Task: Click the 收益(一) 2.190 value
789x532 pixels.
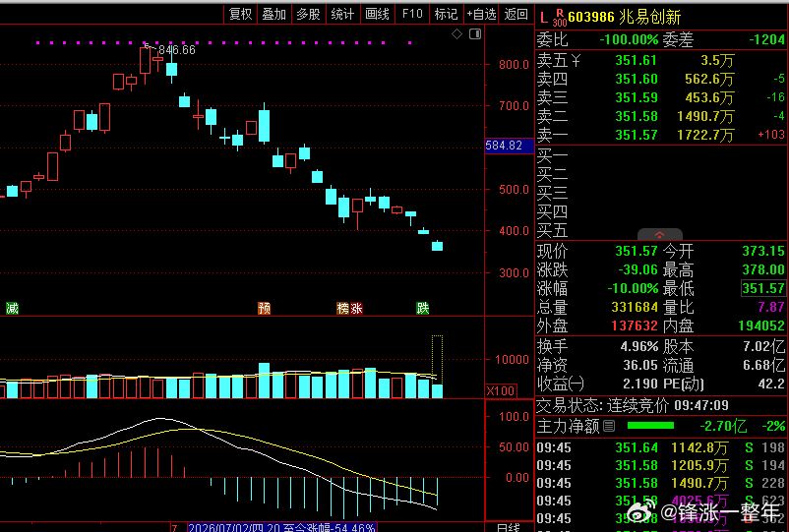Action: pyautogui.click(x=640, y=384)
